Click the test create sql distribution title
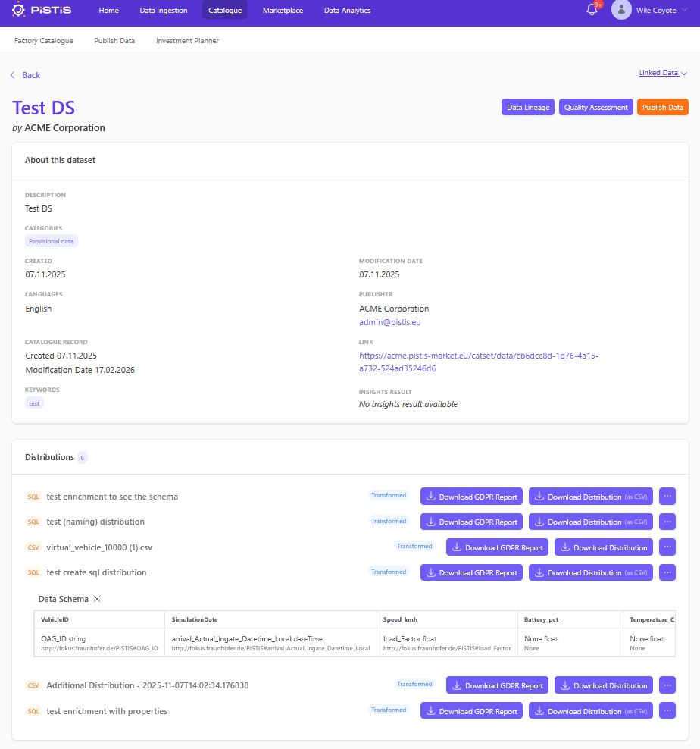 [96, 572]
